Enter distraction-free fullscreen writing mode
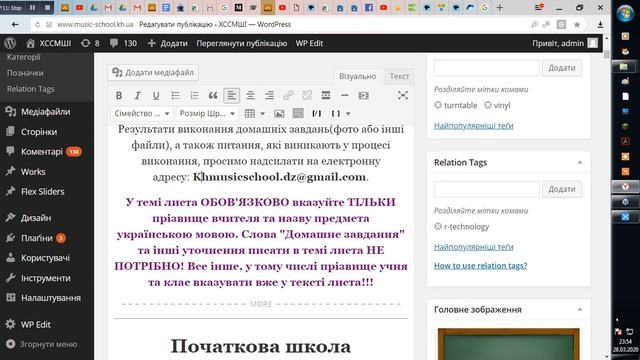This screenshot has width=640, height=360. tap(403, 96)
